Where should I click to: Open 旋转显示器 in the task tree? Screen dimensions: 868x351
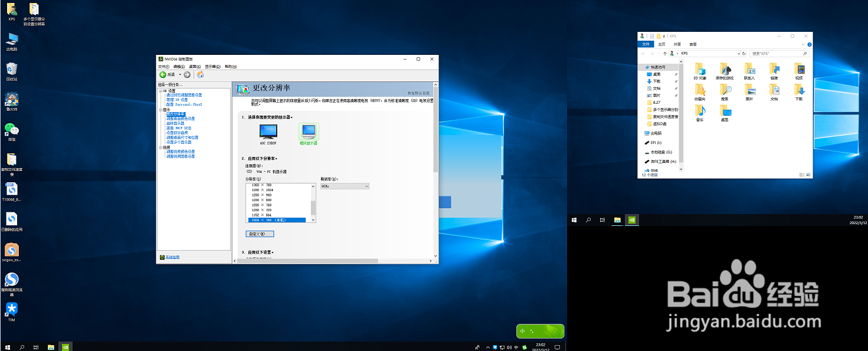[x=175, y=123]
